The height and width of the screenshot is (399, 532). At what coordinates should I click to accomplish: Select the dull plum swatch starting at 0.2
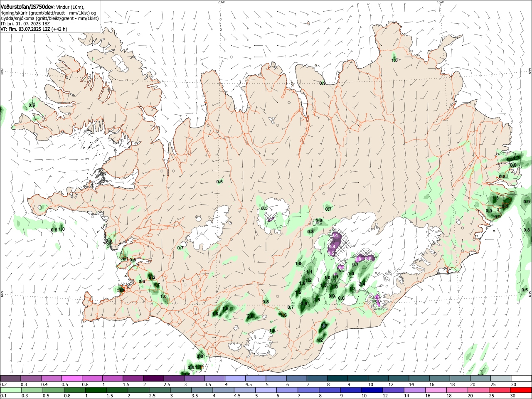(10, 378)
